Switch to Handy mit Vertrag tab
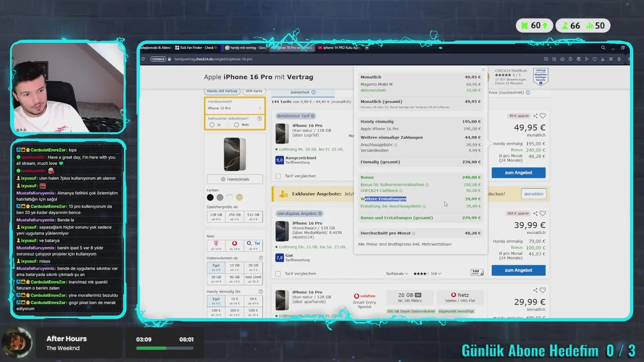The height and width of the screenshot is (362, 644). click(222, 91)
